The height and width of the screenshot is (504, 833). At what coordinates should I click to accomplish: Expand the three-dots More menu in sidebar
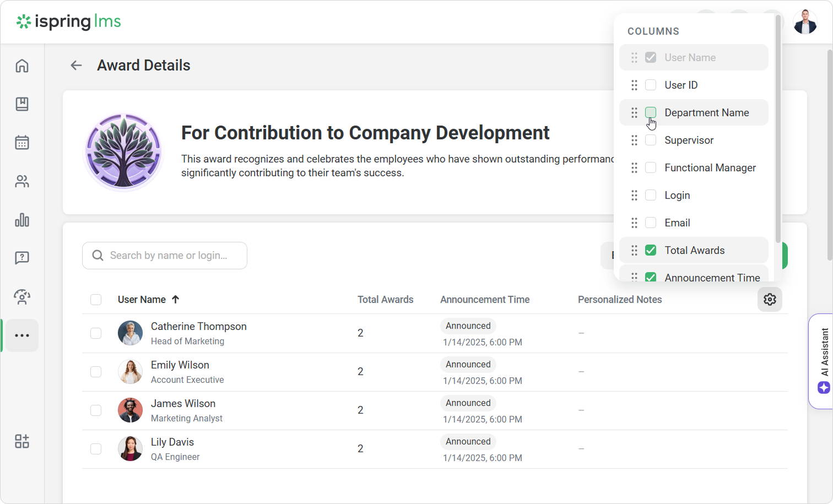(22, 335)
